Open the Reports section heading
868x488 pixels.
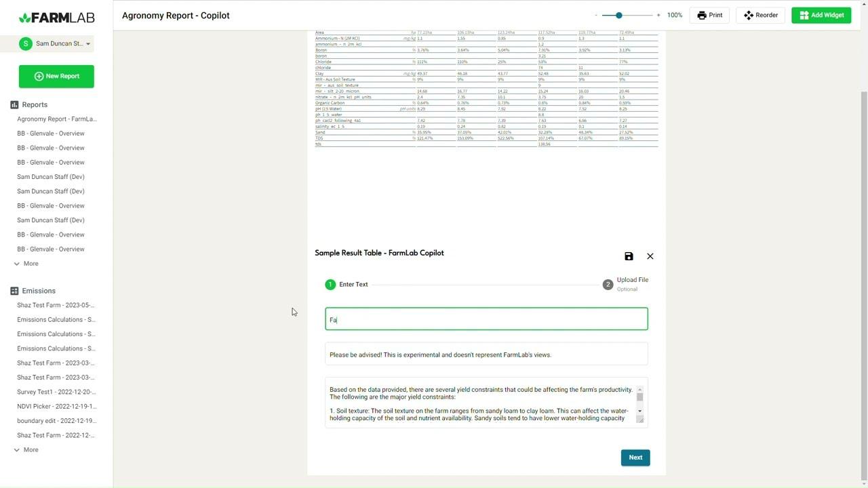[x=35, y=105]
